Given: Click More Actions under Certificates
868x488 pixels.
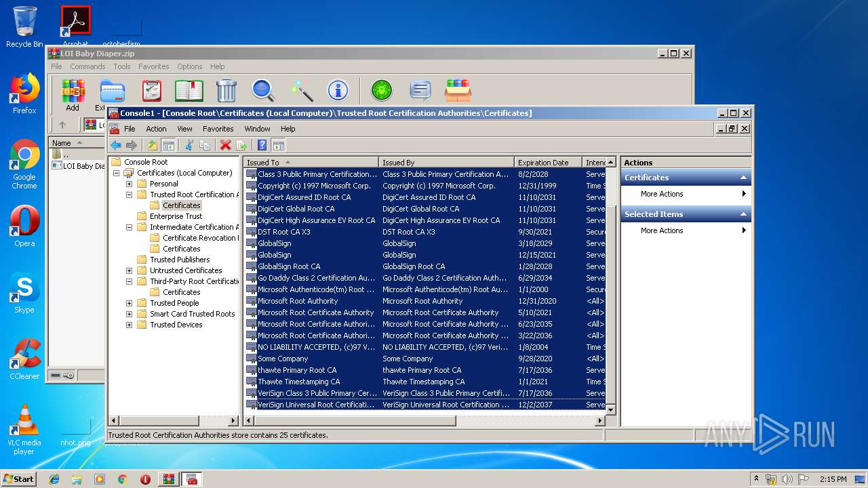Looking at the screenshot, I should click(686, 194).
